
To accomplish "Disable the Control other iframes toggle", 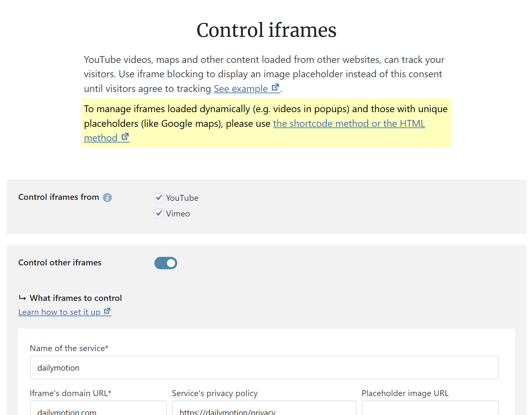I will point(166,263).
